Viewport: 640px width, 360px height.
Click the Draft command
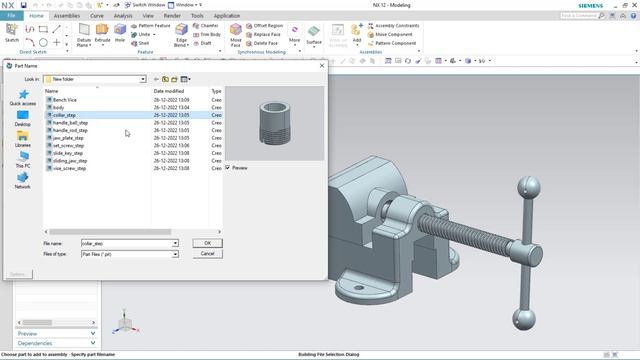202,43
